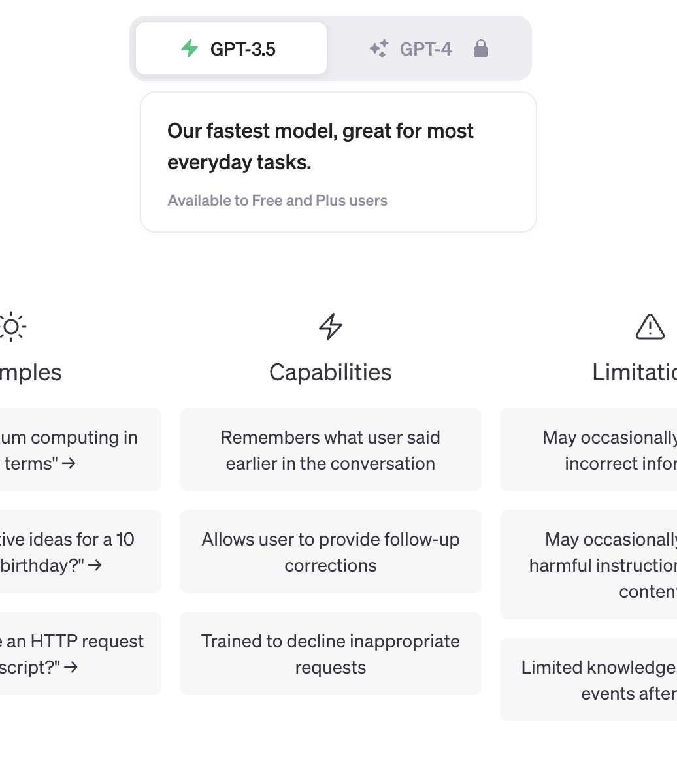Click the lock icon next to GPT-4
The width and height of the screenshot is (677, 784).
coord(480,48)
